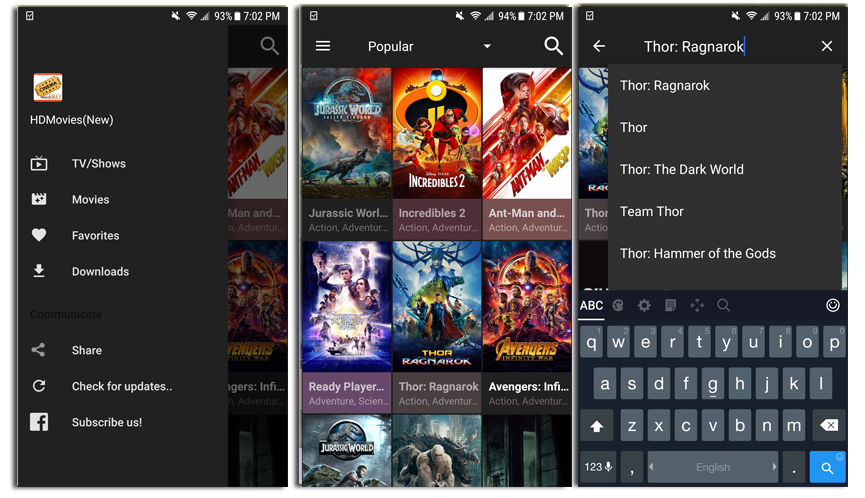Click the Share icon in drawer
Image resolution: width=865 pixels, height=498 pixels.
tap(38, 350)
